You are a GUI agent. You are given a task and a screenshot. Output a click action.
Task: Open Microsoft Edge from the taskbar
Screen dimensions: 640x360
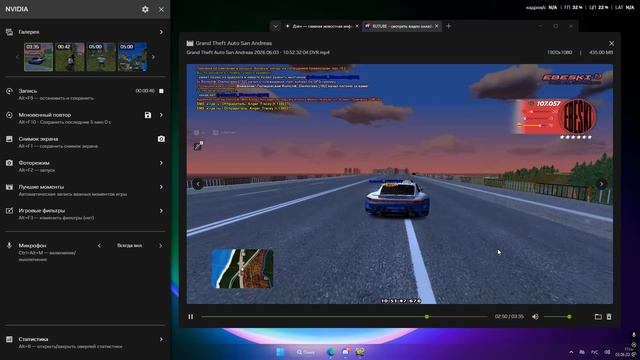pyautogui.click(x=331, y=352)
